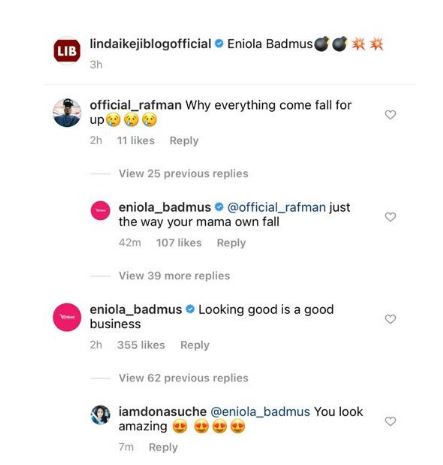This screenshot has width=443, height=465.
Task: Open the @official_rafman mention link
Action: (276, 207)
